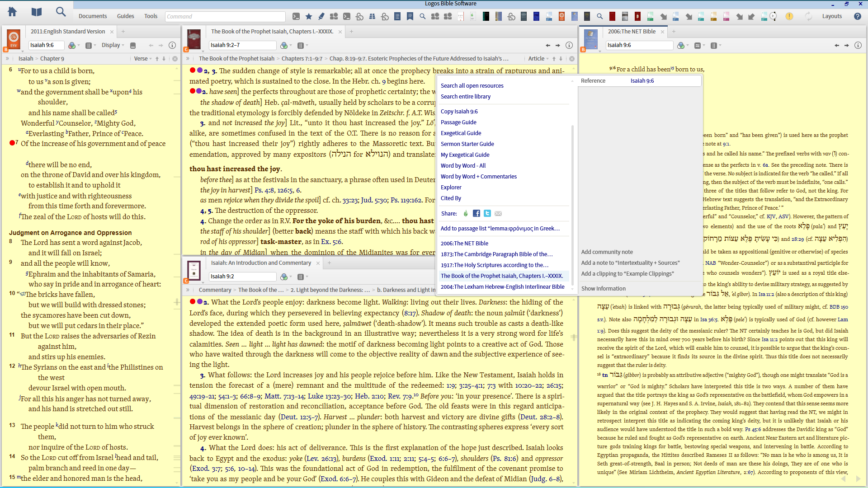The width and height of the screenshot is (868, 488).
Task: Share to Faithlife leaf icon
Action: click(466, 213)
